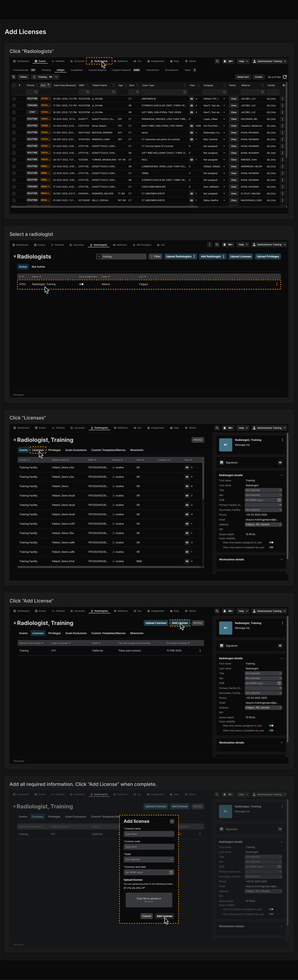Screen dimensions: 298x980
Task: Open Sex dropdown in Click 'Add License' step
Action: [x=263, y=678]
